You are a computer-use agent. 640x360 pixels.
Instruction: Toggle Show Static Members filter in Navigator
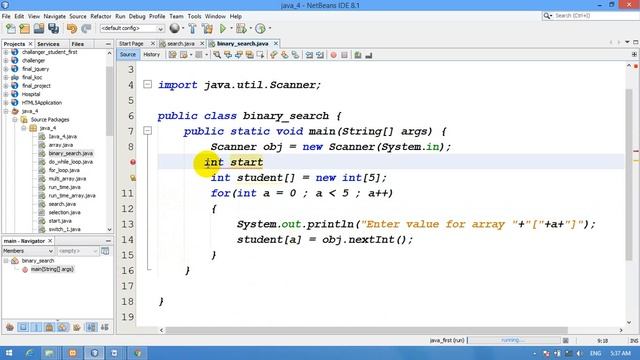[36, 327]
